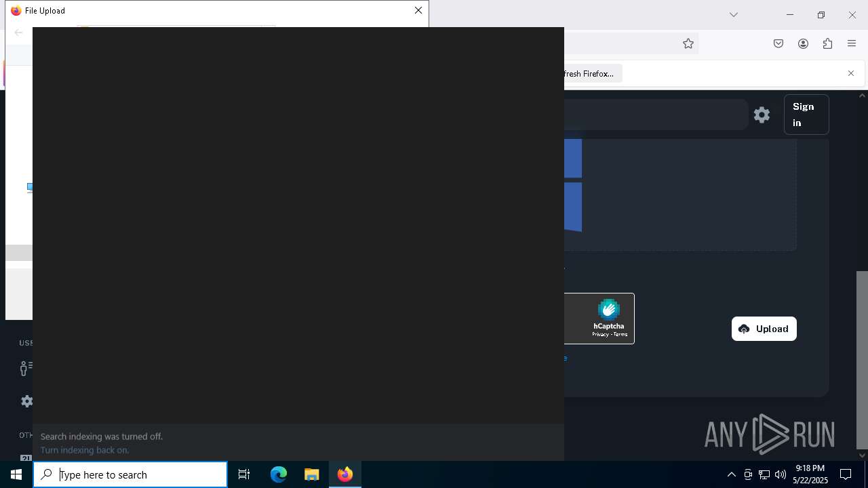Click the page scrollbar down arrow
Image resolution: width=868 pixels, height=488 pixels.
point(862,455)
